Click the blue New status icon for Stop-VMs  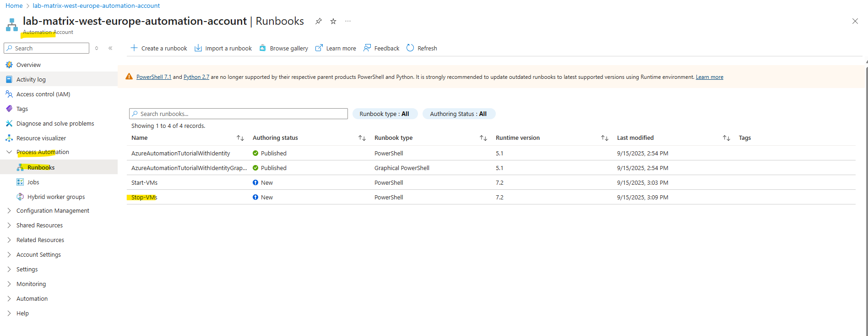(255, 197)
